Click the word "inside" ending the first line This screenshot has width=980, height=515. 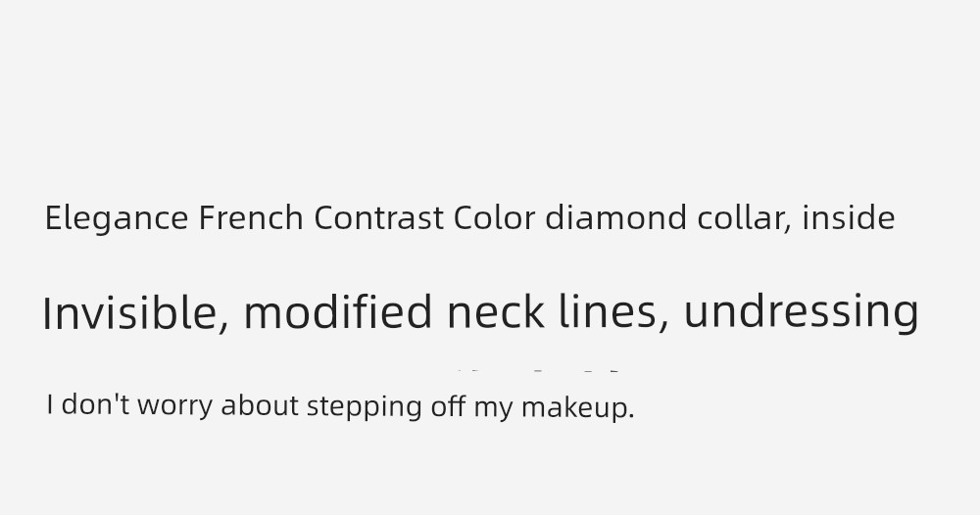click(849, 217)
